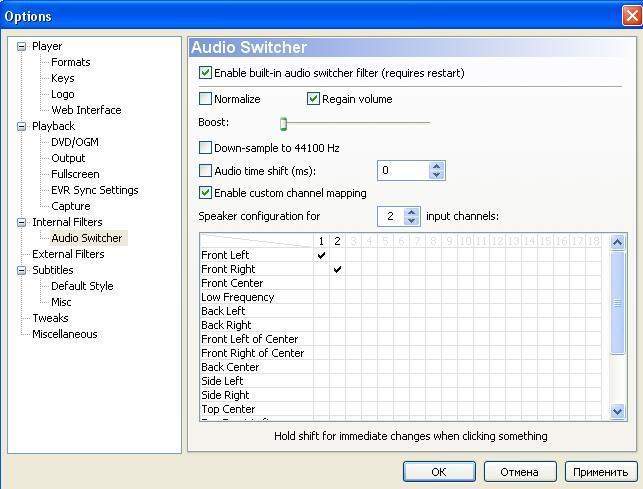The height and width of the screenshot is (489, 643).
Task: Click channel column header 1
Action: 322,241
